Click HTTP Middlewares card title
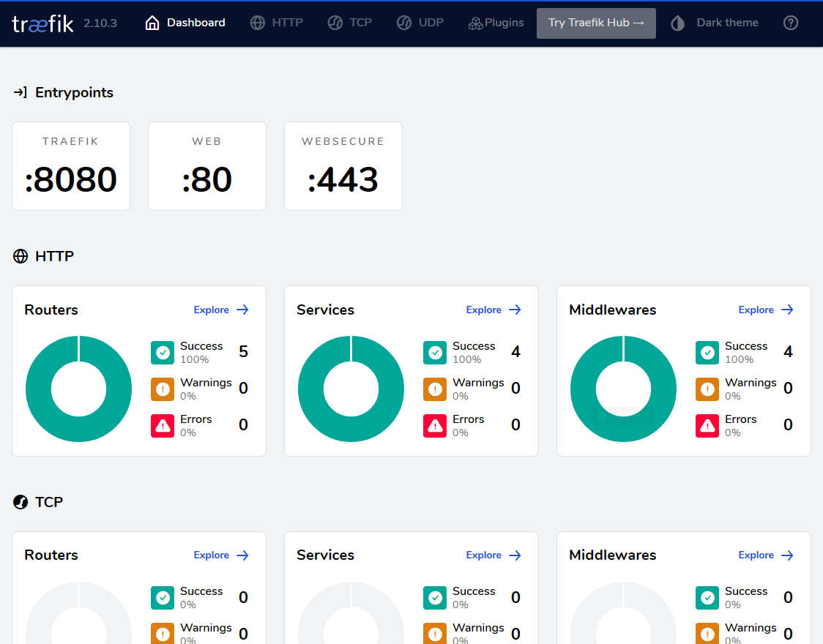Image resolution: width=823 pixels, height=644 pixels. 613,310
